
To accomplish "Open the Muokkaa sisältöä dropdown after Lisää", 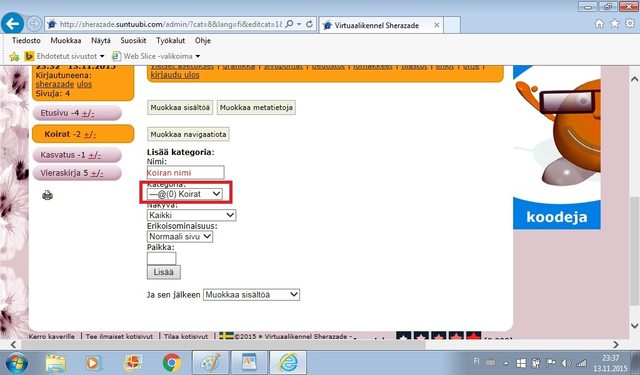I will pyautogui.click(x=251, y=295).
